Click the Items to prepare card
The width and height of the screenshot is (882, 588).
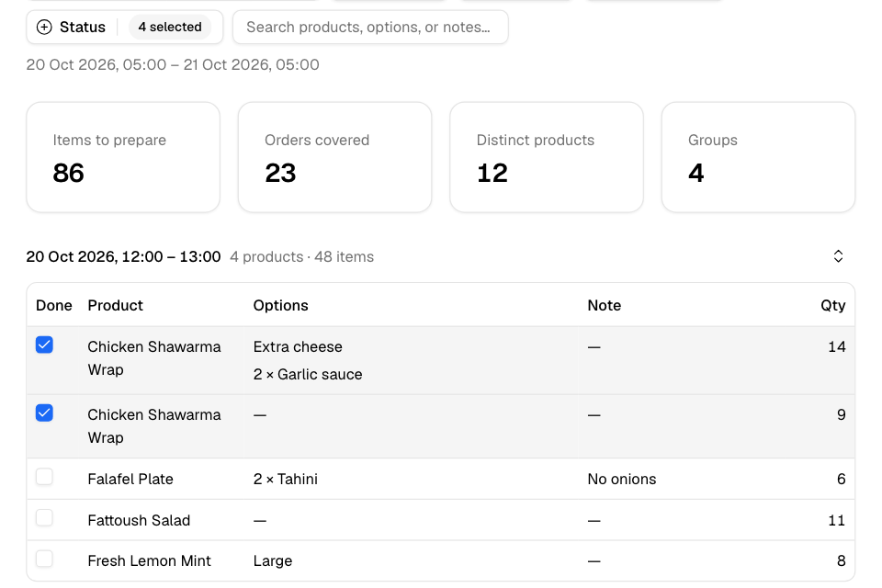(x=123, y=157)
